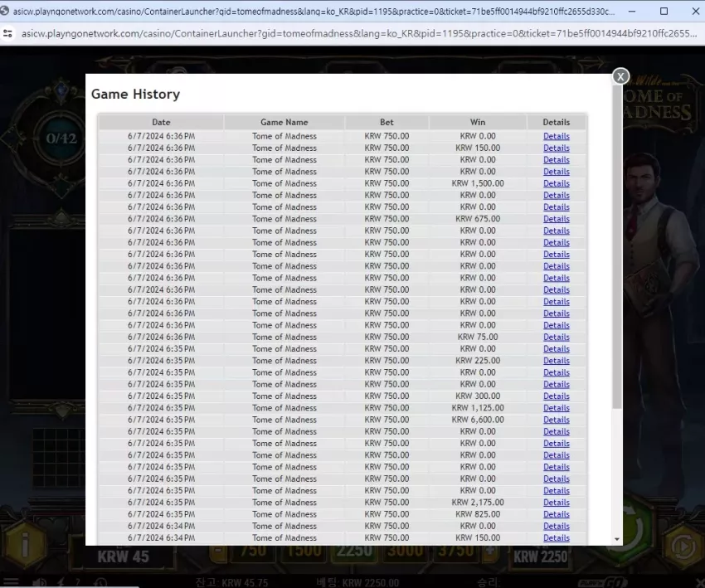This screenshot has width=705, height=588.
Task: Open the game history clock icon
Action: click(100, 583)
